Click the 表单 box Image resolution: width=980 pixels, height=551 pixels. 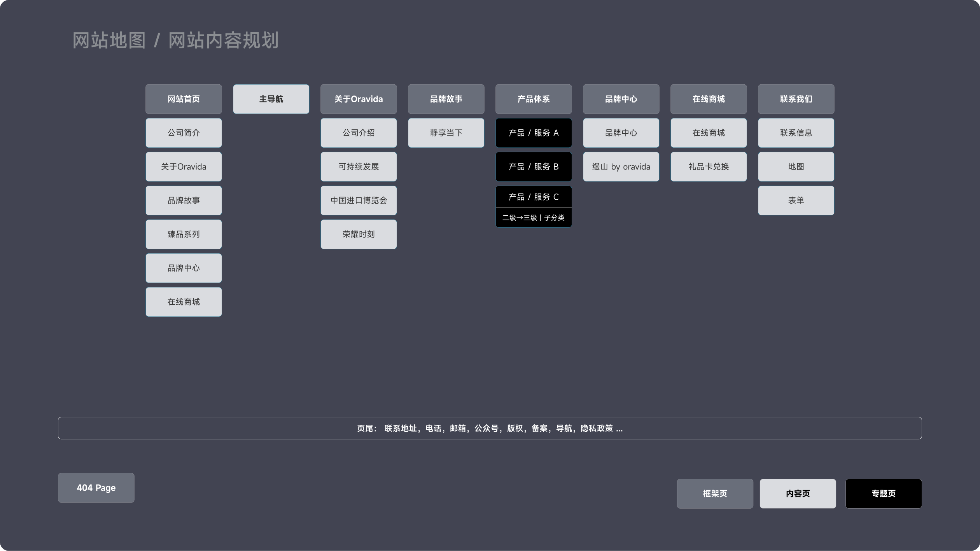coord(796,201)
